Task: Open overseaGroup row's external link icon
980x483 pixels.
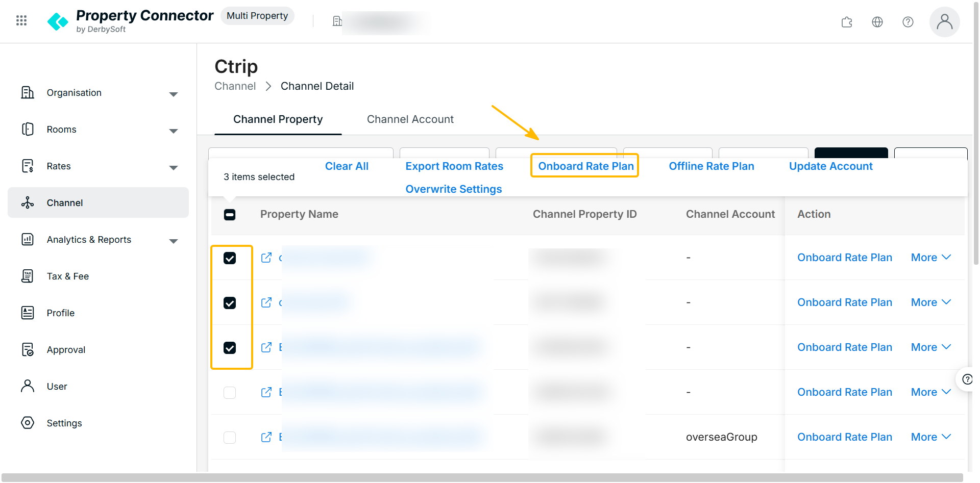Action: (x=266, y=437)
